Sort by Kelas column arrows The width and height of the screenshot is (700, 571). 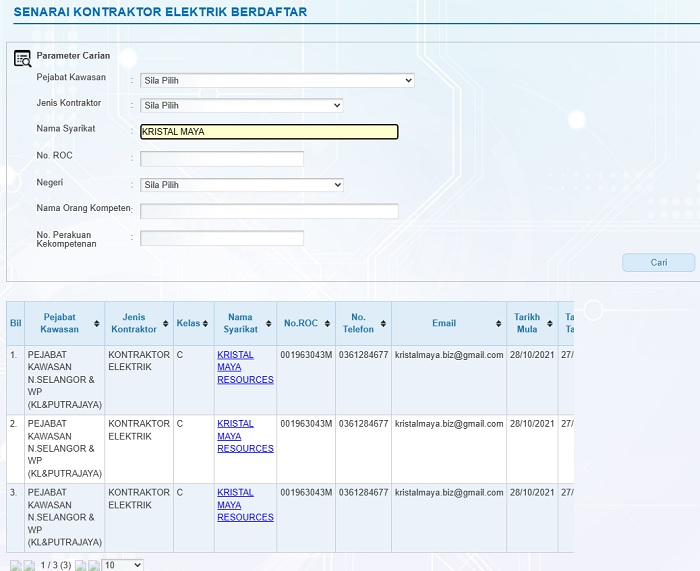click(x=205, y=323)
